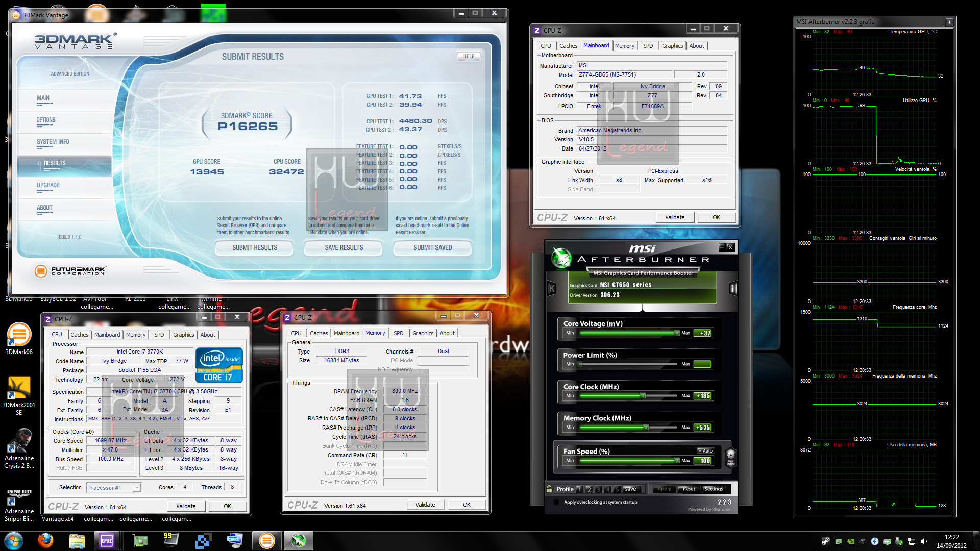
Task: Click the Fan Speed slider handle
Action: coord(677,460)
